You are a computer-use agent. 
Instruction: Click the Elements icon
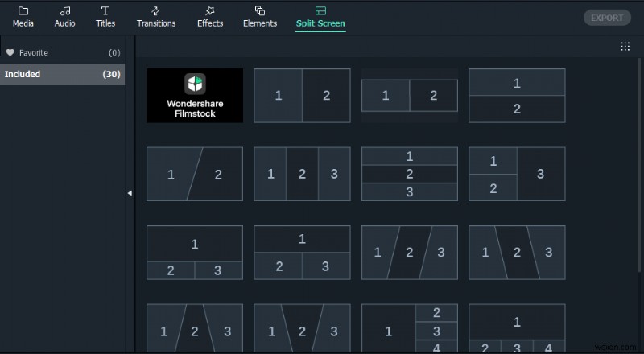(260, 10)
